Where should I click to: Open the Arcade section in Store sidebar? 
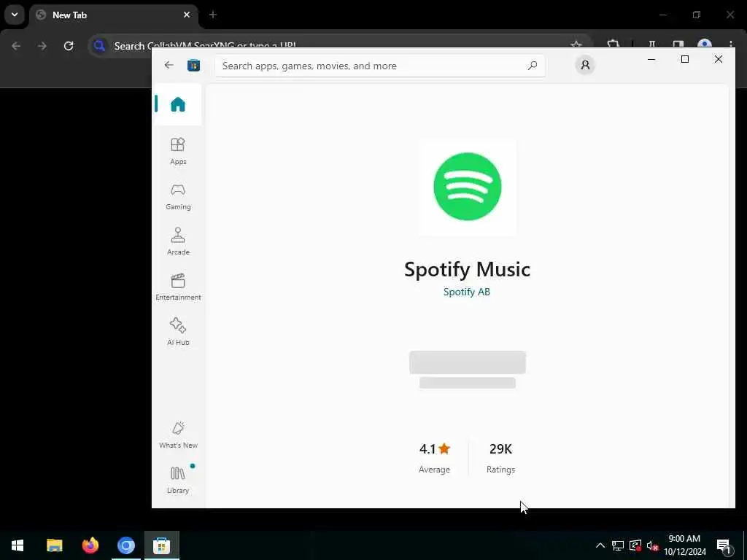(x=178, y=241)
